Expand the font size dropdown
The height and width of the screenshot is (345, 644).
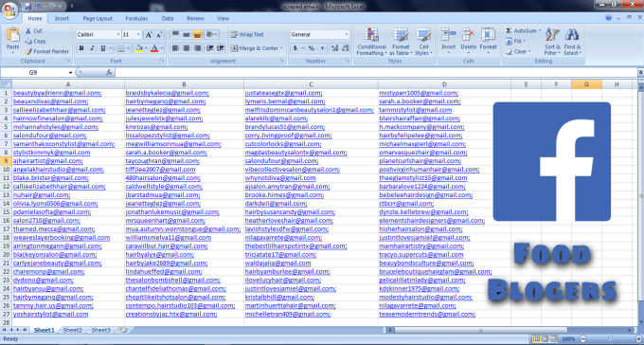click(x=138, y=34)
